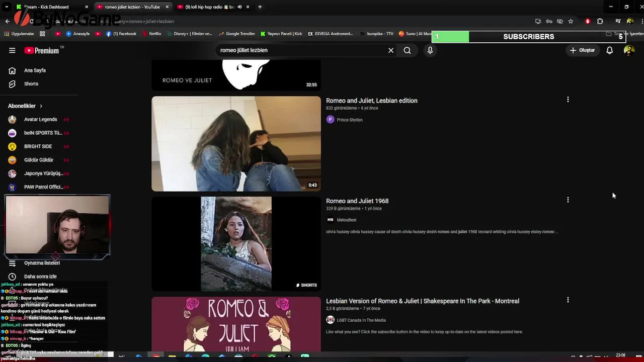Close the Kick Dashboard tab
The height and width of the screenshot is (362, 644).
point(87,7)
